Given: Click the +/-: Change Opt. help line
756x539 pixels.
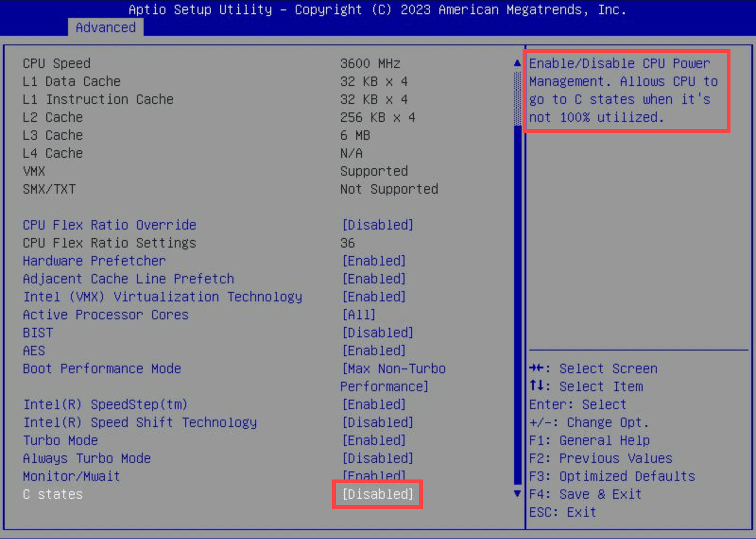Looking at the screenshot, I should [589, 422].
